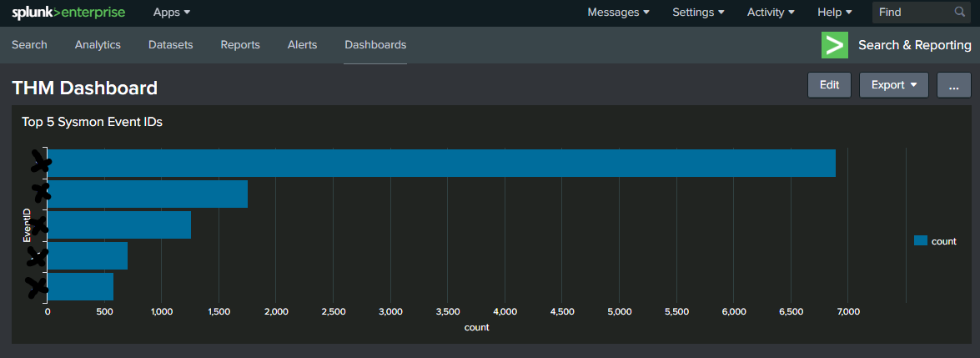Go to the Search tab
Screen dimensions: 980x358
tap(29, 45)
